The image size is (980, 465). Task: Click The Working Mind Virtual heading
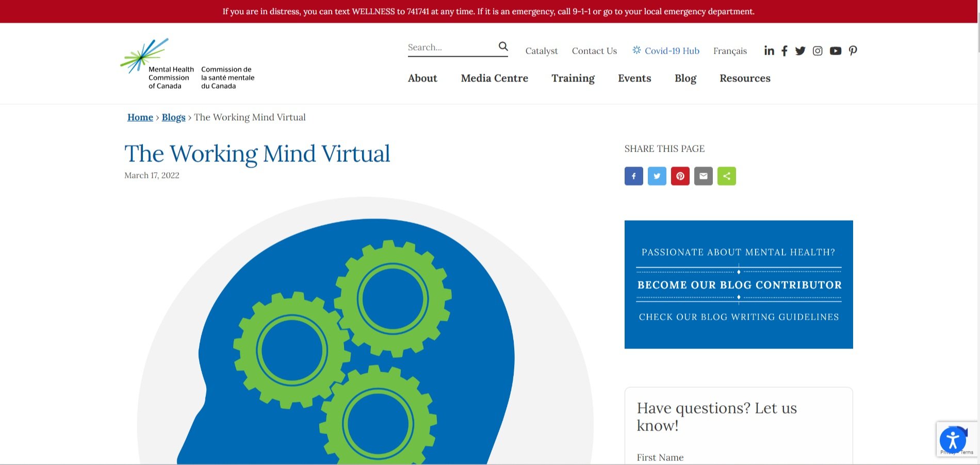point(257,154)
